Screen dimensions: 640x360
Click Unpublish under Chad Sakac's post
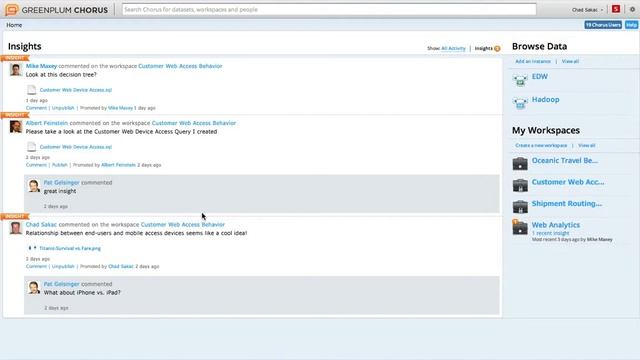coord(63,266)
